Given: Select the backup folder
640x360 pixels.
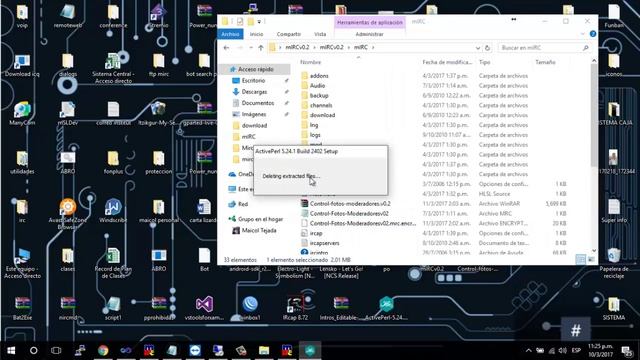Looking at the screenshot, I should (x=319, y=96).
